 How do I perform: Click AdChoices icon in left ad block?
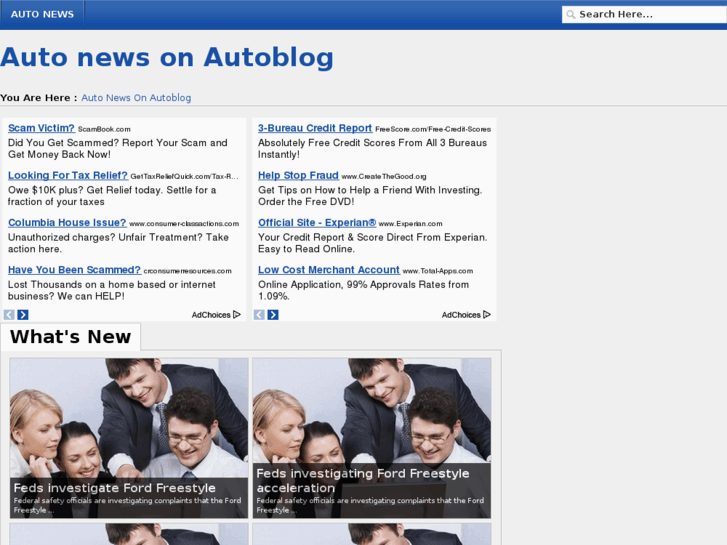tap(237, 314)
